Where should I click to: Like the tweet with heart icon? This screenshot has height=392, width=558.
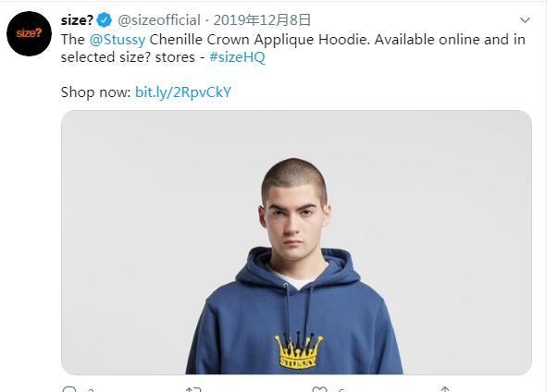(319, 389)
